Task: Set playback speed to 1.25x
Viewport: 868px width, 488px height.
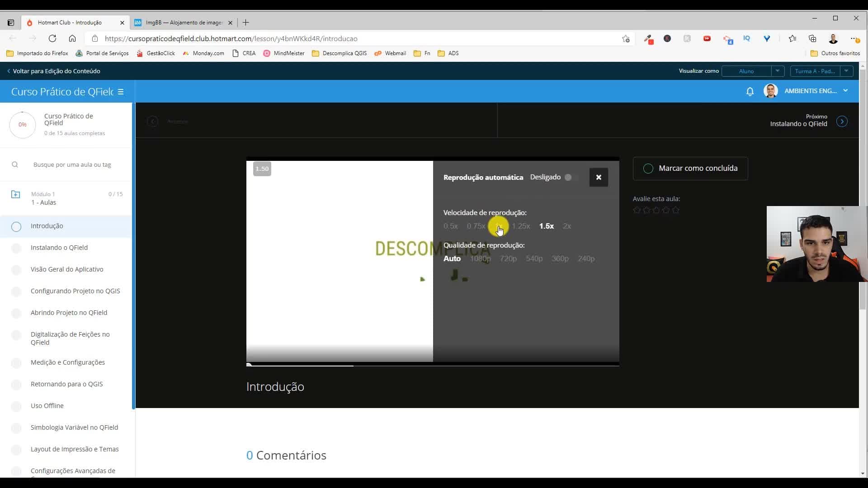Action: (x=521, y=226)
